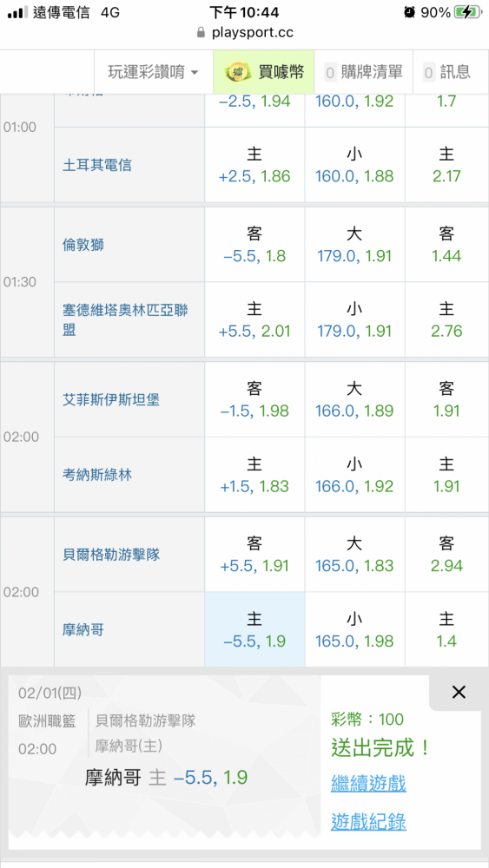This screenshot has height=868, width=489.
Task: Select 艾菲斯伊斯坦堡 moneyline 1.91
Action: [447, 399]
